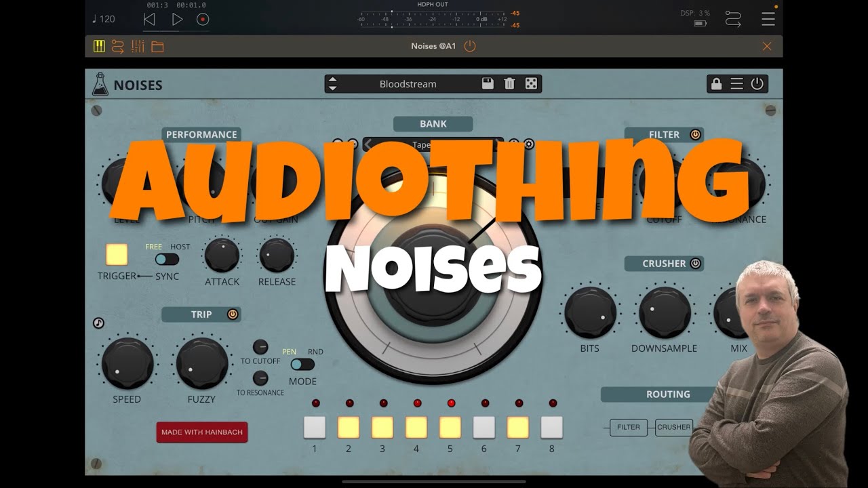868x488 pixels.
Task: Toggle step button 8
Action: (552, 428)
